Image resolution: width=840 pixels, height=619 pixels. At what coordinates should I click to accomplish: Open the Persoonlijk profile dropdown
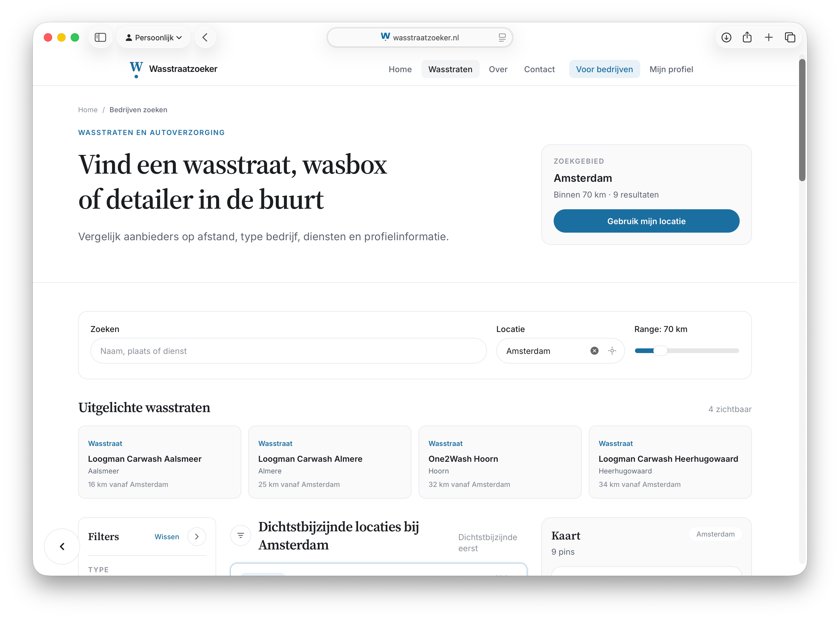point(154,37)
